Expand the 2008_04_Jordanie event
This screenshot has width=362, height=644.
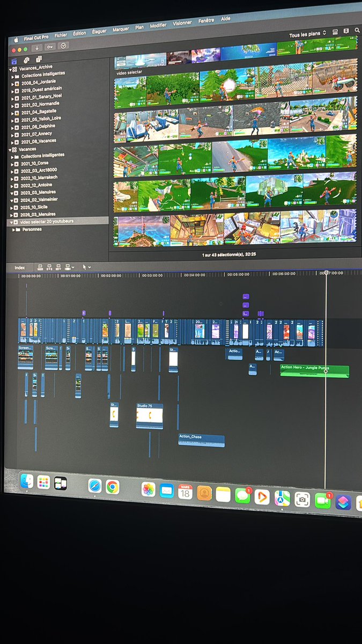12,83
